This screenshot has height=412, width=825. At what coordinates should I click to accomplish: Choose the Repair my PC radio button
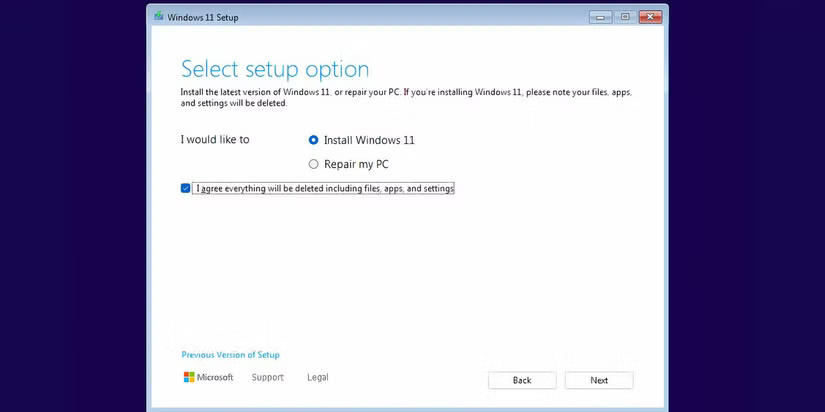[313, 164]
